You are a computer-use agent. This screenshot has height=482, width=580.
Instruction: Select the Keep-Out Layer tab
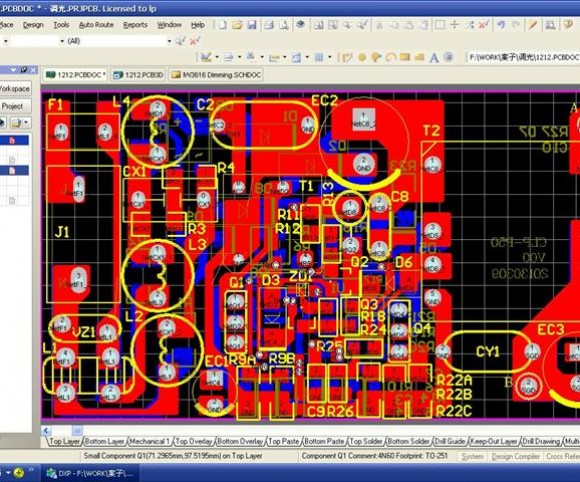[494, 441]
